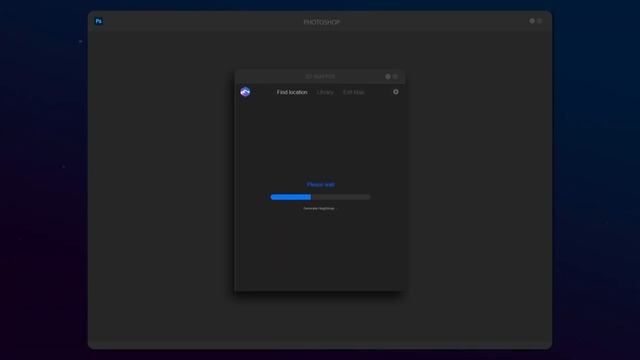
Task: Click the 'Please wait' text
Action: tap(320, 185)
